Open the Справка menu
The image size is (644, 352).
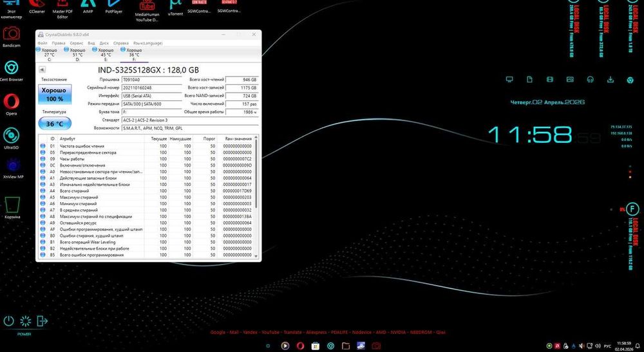[121, 43]
